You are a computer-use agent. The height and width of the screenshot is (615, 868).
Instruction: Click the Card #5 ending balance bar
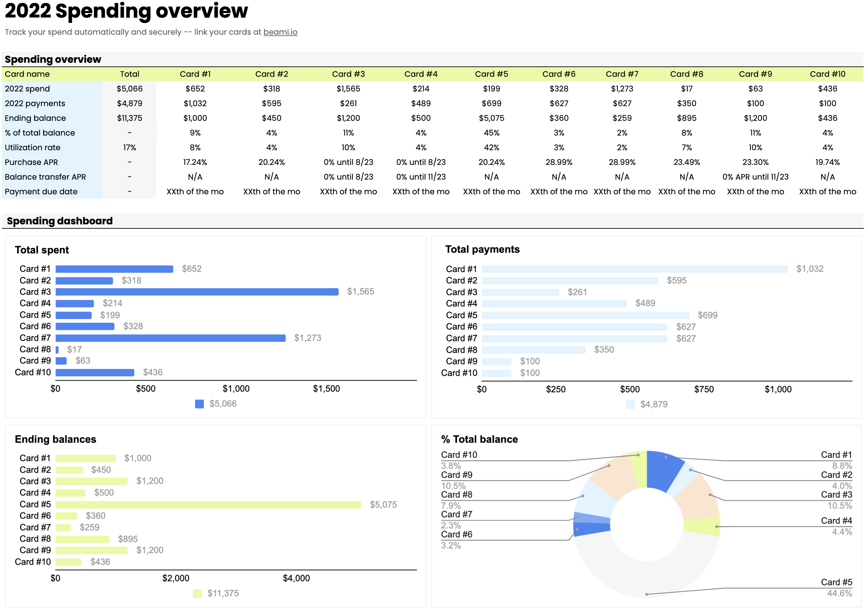coord(208,505)
